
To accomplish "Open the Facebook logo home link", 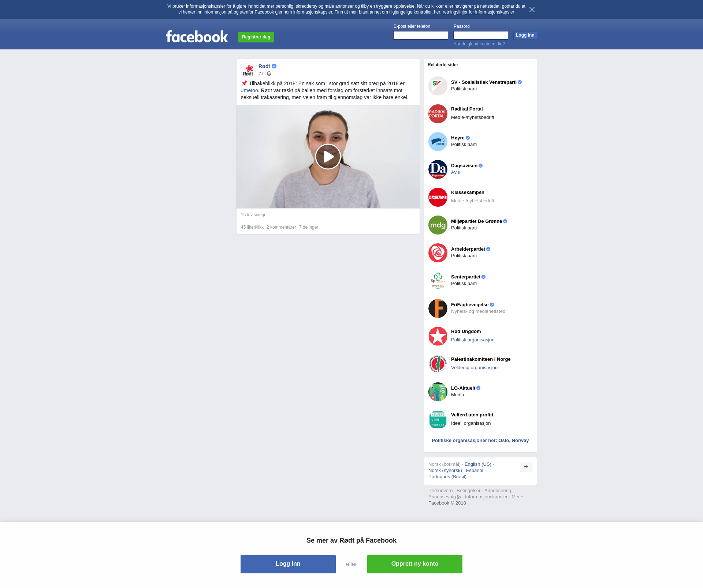I will tap(197, 37).
